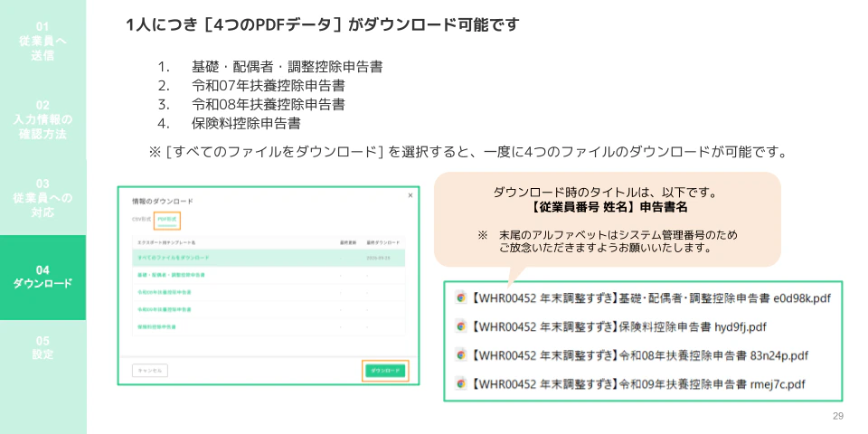Click the 最終更新 column header
Image resolution: width=868 pixels, height=434 pixels.
point(346,243)
